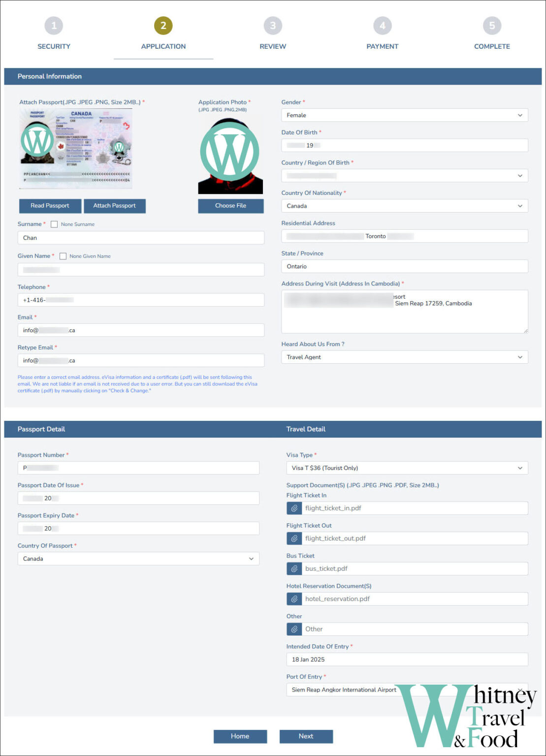546x756 pixels.
Task: Select step 1 Security circle
Action: click(x=54, y=26)
